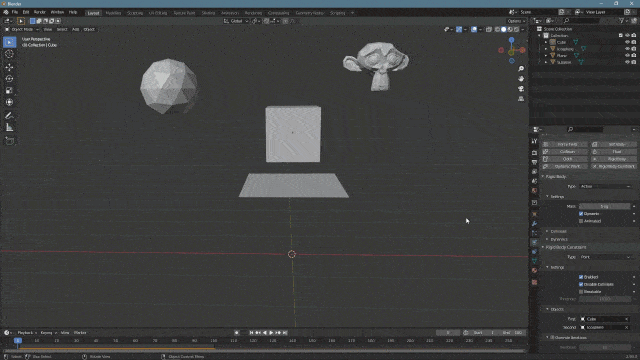The image size is (640, 360).
Task: Open the File menu
Action: (x=14, y=12)
